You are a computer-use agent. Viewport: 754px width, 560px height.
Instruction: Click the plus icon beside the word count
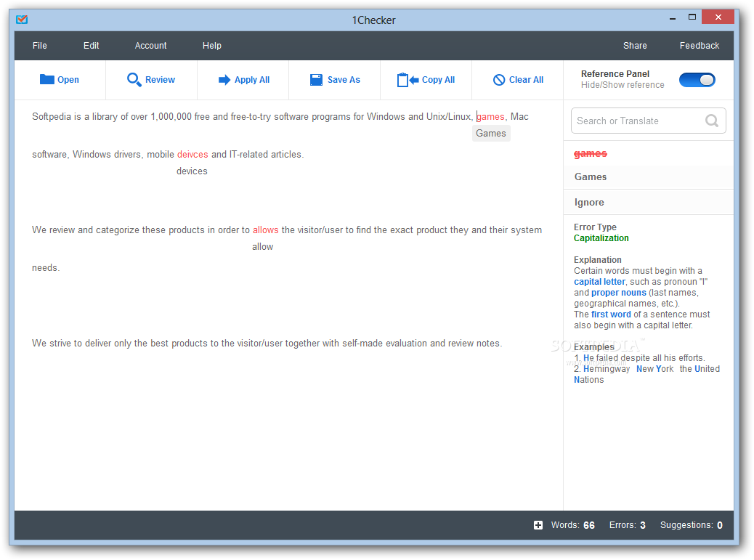(538, 525)
